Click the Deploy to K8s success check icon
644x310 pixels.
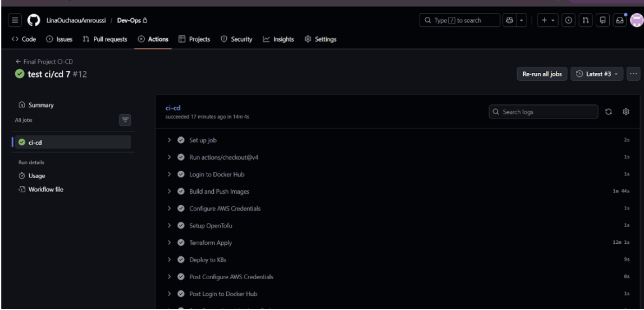(181, 259)
